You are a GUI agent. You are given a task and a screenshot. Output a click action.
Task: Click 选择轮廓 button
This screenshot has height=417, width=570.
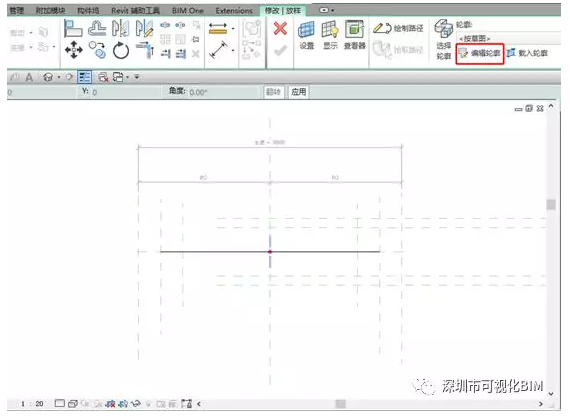(443, 40)
